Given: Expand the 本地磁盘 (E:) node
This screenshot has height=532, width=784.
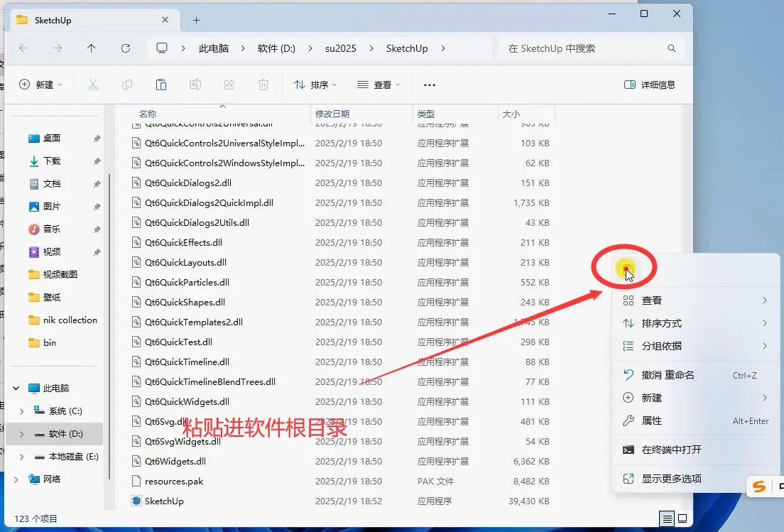Looking at the screenshot, I should click(21, 457).
